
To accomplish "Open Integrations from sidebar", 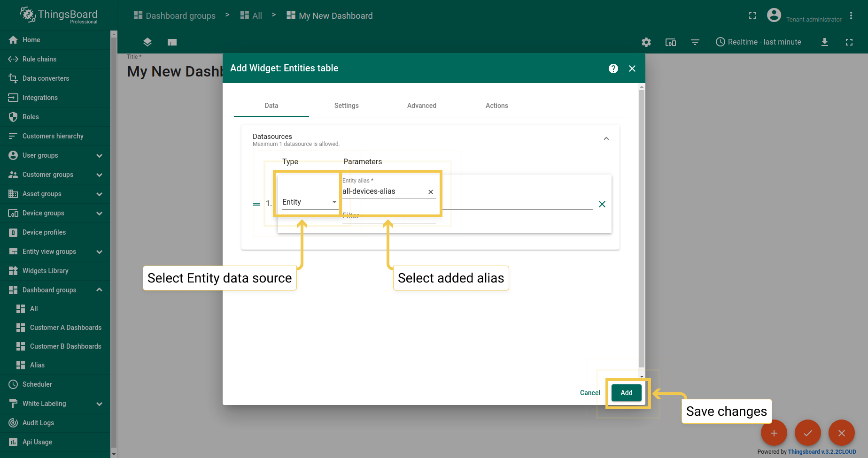I will tap(55, 98).
